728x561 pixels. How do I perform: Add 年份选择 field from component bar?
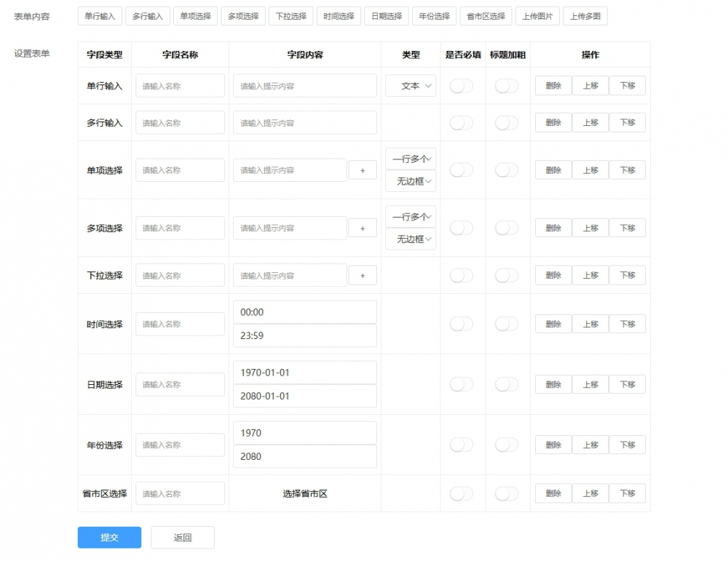click(x=434, y=16)
